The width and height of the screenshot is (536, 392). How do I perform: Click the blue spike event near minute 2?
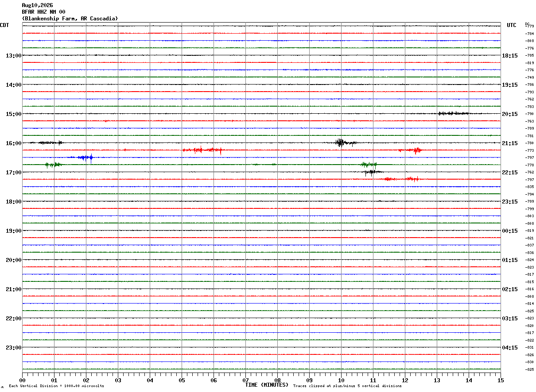click(82, 157)
